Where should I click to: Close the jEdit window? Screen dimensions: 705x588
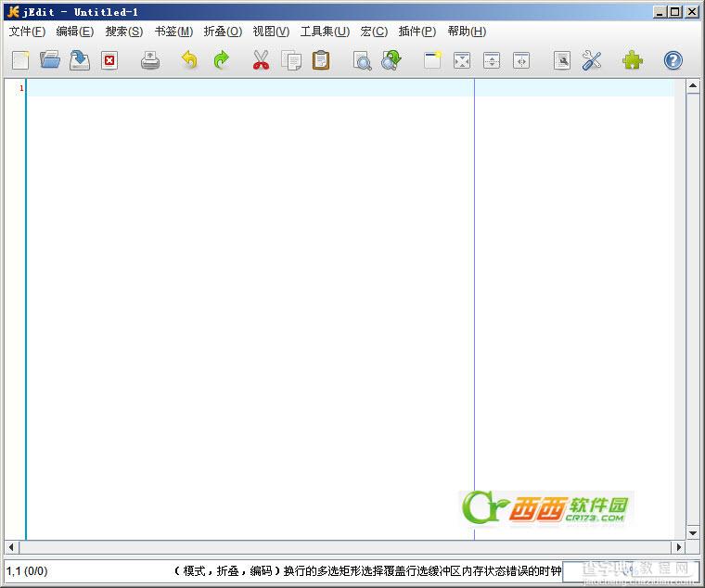(x=692, y=12)
